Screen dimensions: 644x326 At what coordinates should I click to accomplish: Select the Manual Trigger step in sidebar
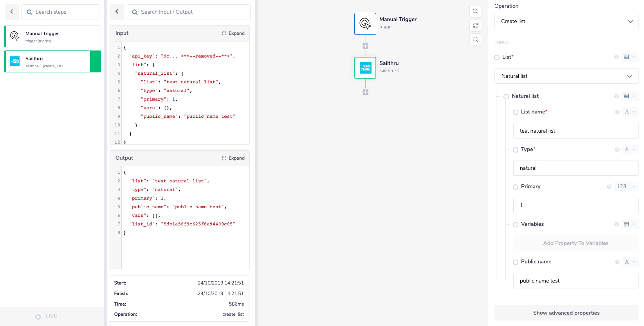(52, 36)
